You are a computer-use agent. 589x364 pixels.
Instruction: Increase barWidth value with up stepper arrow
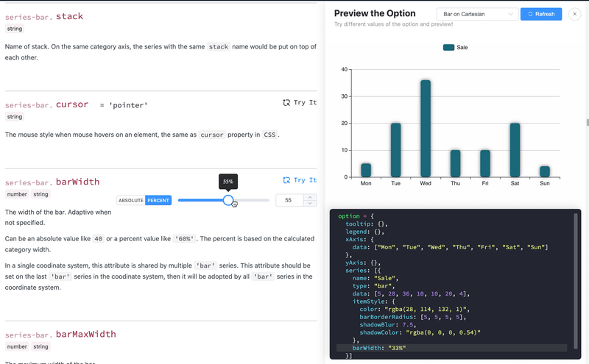click(310, 197)
